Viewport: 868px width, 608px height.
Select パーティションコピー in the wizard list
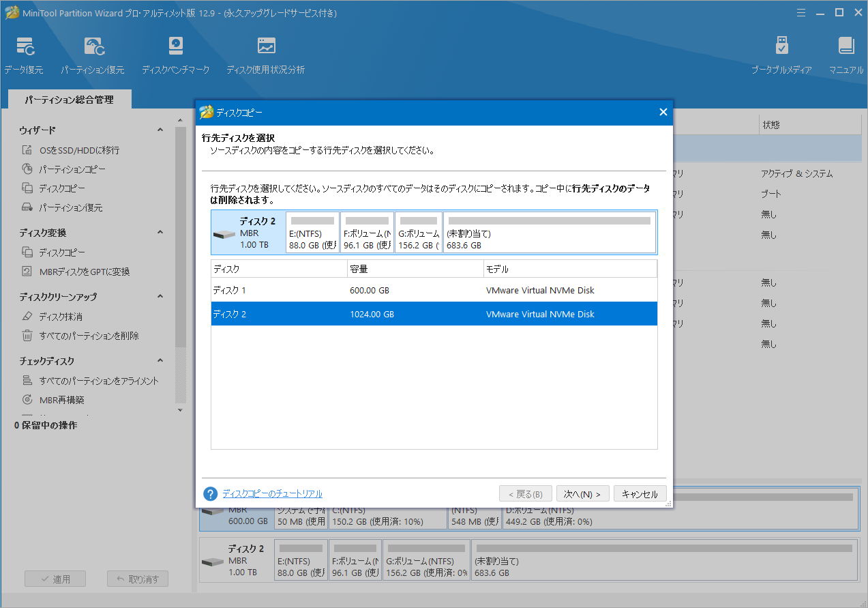[x=72, y=169]
